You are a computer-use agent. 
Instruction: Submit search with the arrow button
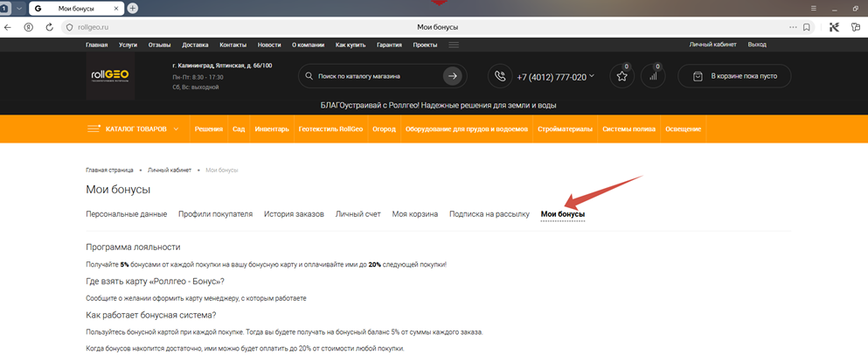[452, 76]
